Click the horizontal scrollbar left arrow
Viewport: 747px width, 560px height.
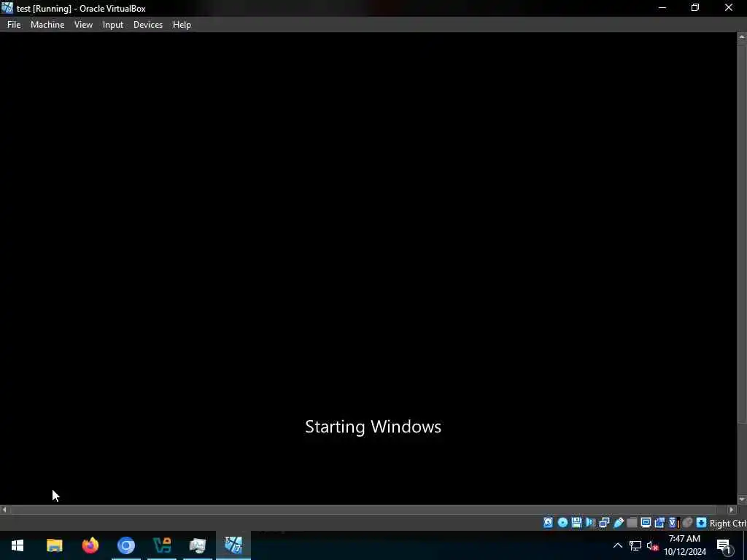[x=4, y=510]
